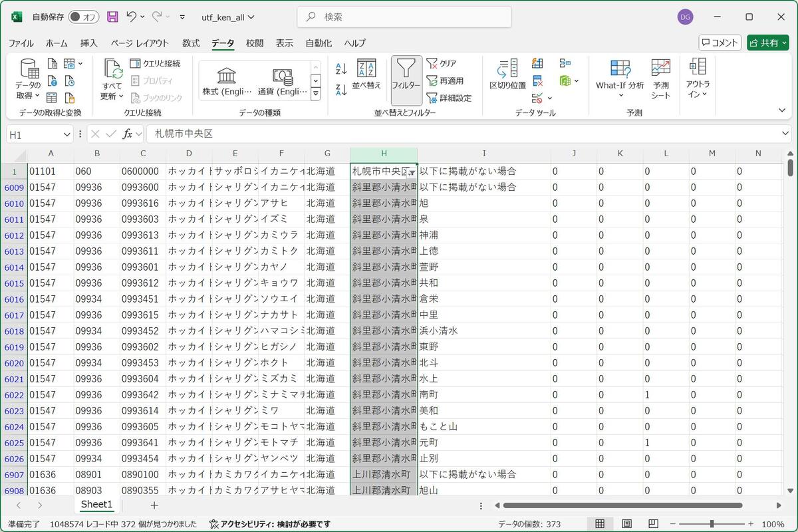Click the Existing Connections icon

[x=69, y=98]
